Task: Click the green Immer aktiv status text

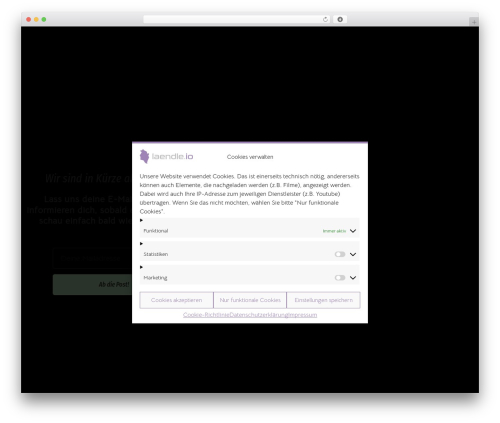Action: [334, 231]
